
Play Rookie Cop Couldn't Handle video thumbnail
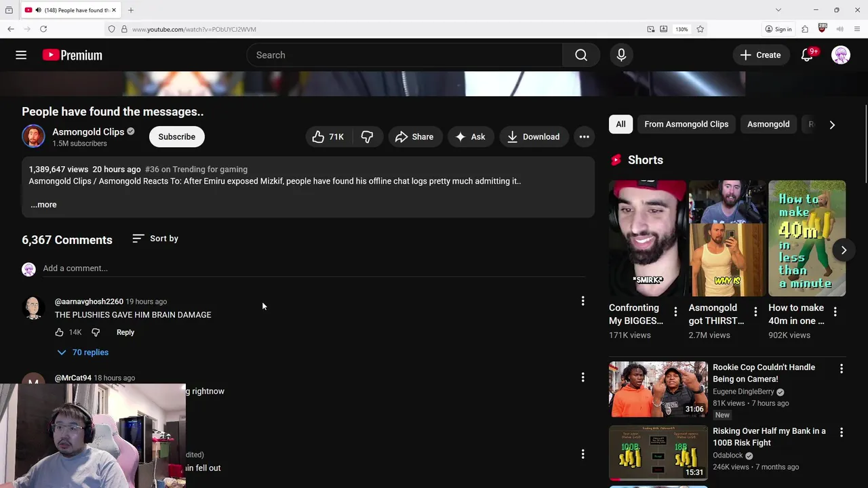658,389
